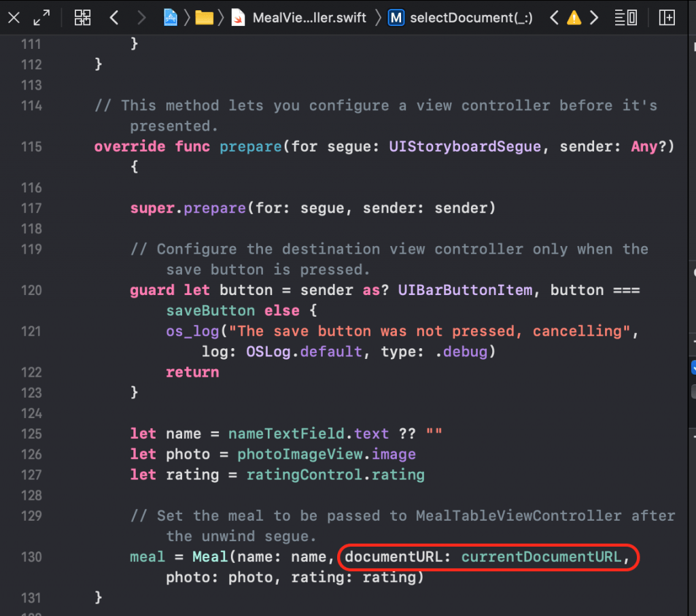This screenshot has width=696, height=616.
Task: Open the related items grid menu
Action: [x=82, y=18]
